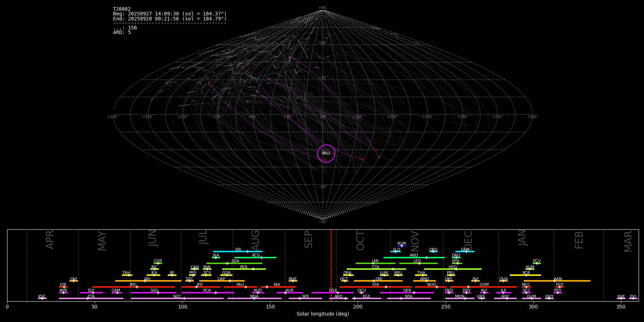Screen dimensions: 644x322
Task: Click the +90° label atop sky map
Action: coord(323,8)
